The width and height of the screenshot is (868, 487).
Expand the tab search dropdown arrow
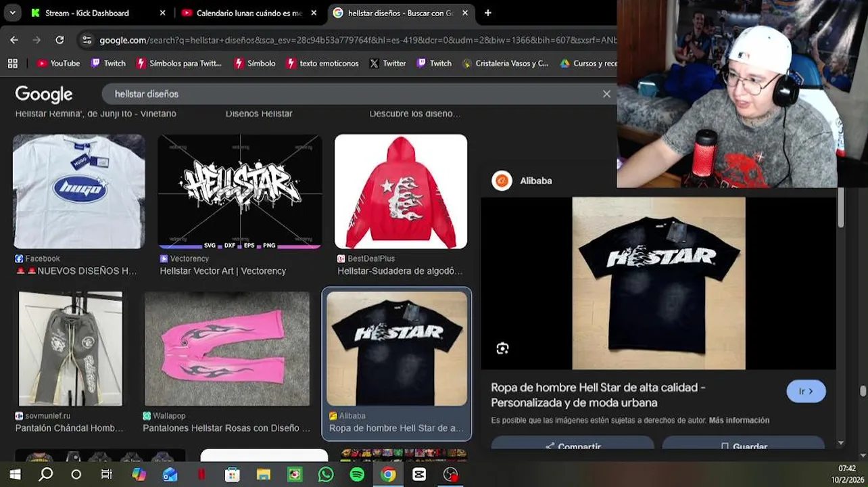click(12, 13)
